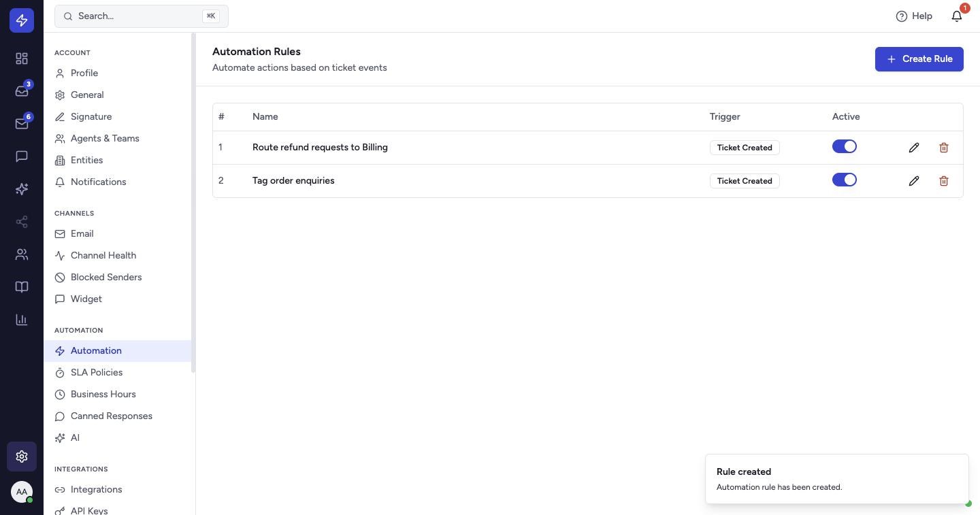Open the AA user avatar

22,492
